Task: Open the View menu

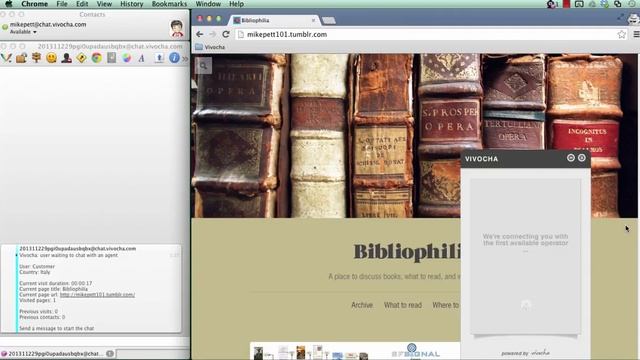Action: click(x=104, y=4)
